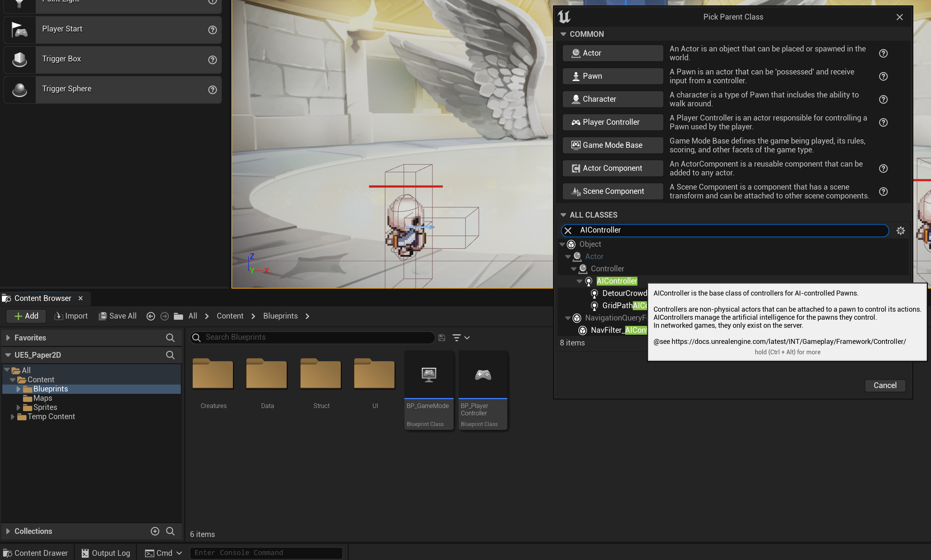Navigate to Content breadcrumb
Screen dimensions: 931x560
(x=230, y=316)
